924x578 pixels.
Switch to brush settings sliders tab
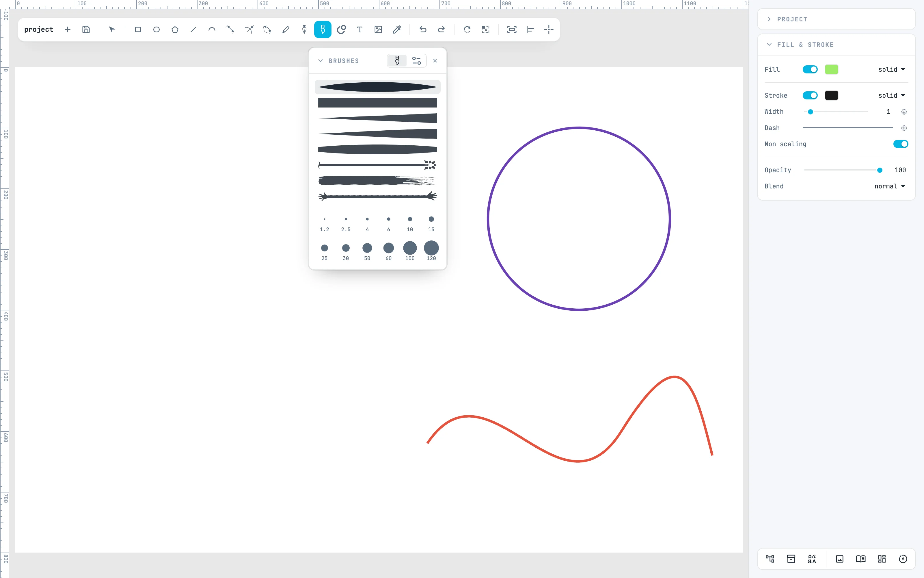(416, 61)
